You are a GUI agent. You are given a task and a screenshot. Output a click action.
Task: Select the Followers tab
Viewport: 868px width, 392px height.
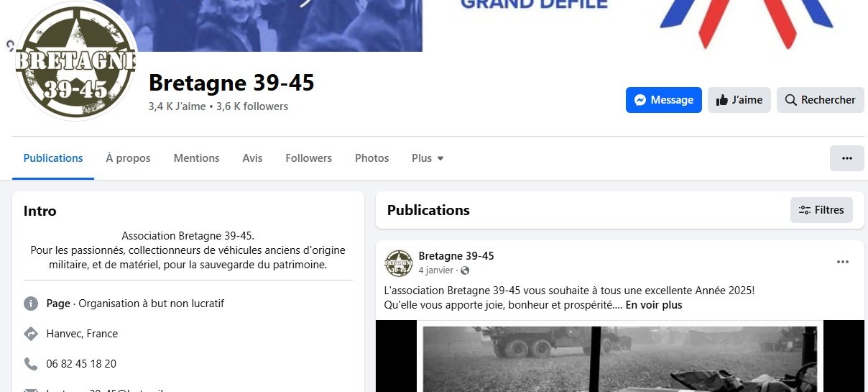(308, 158)
